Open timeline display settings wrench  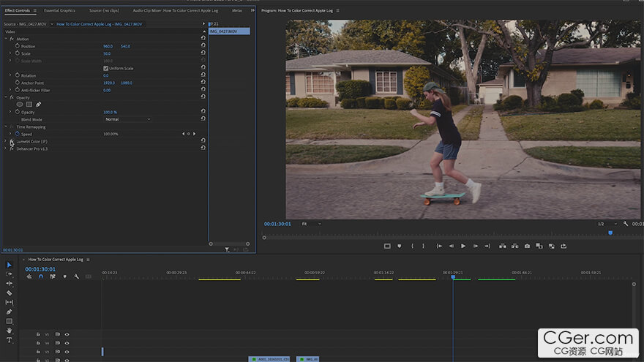click(x=76, y=276)
